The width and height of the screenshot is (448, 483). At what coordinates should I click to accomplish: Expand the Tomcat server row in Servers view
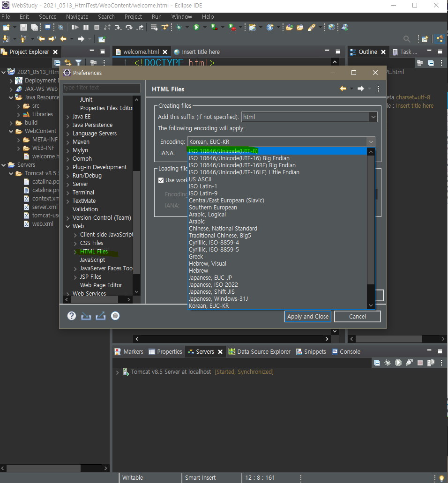(x=117, y=372)
